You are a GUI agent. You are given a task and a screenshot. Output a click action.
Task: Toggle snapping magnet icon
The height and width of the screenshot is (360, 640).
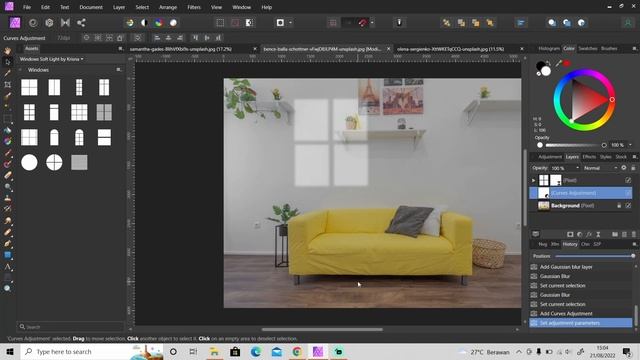click(x=363, y=23)
